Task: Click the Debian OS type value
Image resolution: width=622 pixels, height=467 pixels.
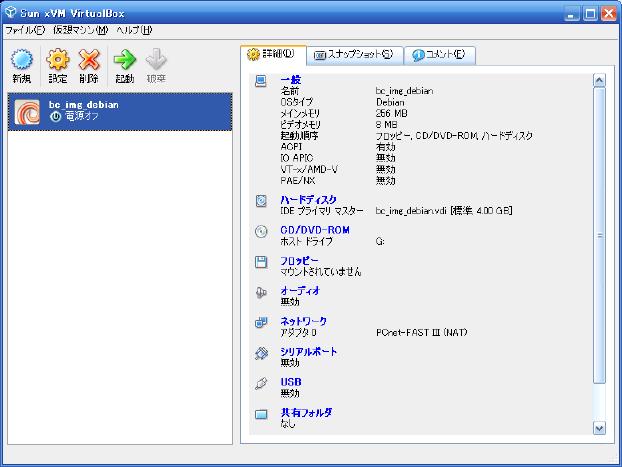Action: coord(390,102)
